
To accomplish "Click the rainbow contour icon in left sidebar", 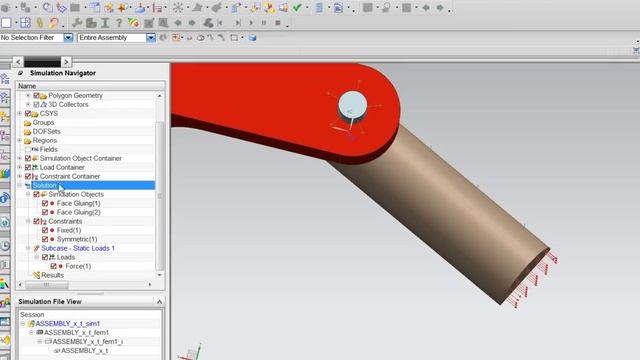I will [x=4, y=283].
